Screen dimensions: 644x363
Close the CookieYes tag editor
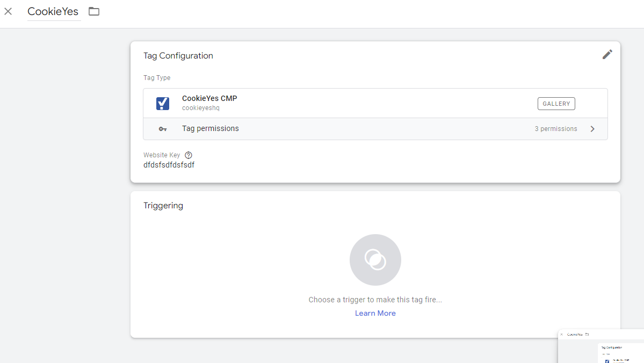[x=8, y=11]
